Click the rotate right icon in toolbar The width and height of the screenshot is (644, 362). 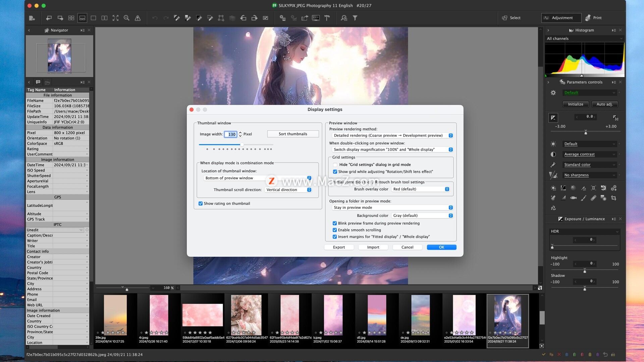[x=255, y=18]
